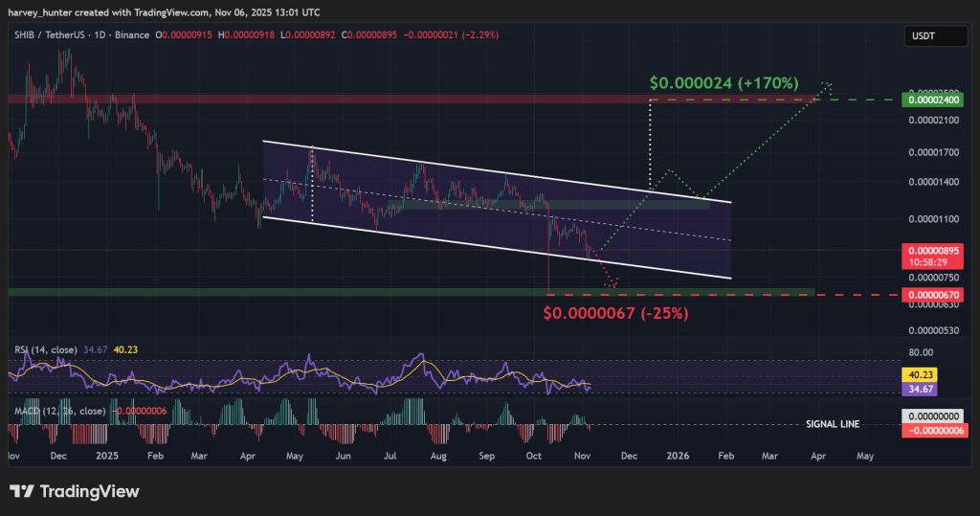The image size is (980, 516).
Task: Click the 2026 label on the time axis
Action: tap(678, 456)
